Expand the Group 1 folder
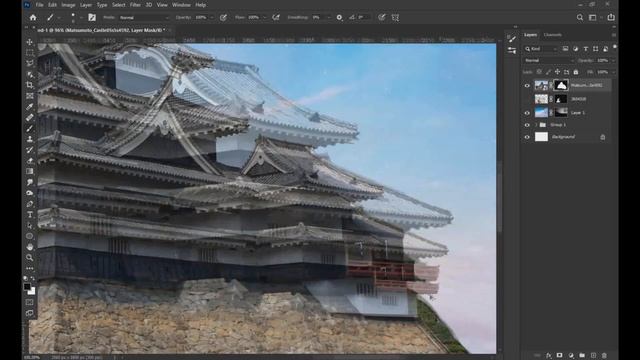Screen dimensions: 640x360 [x=536, y=125]
